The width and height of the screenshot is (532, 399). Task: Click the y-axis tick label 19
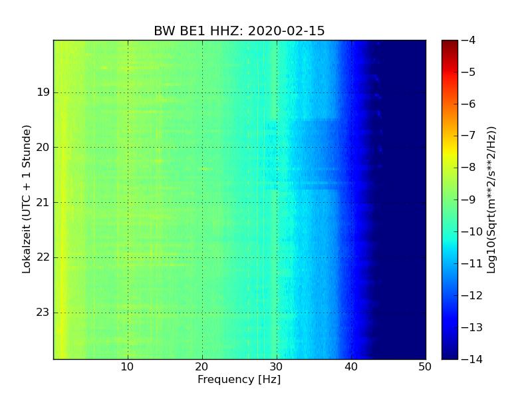click(x=43, y=92)
